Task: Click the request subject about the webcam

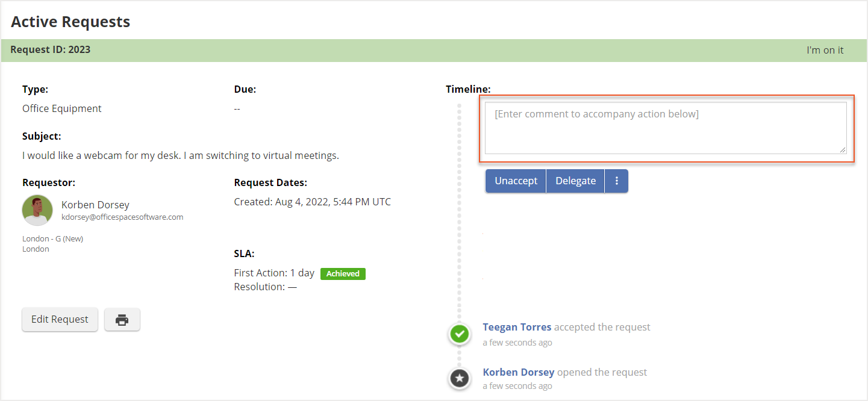Action: coord(180,155)
